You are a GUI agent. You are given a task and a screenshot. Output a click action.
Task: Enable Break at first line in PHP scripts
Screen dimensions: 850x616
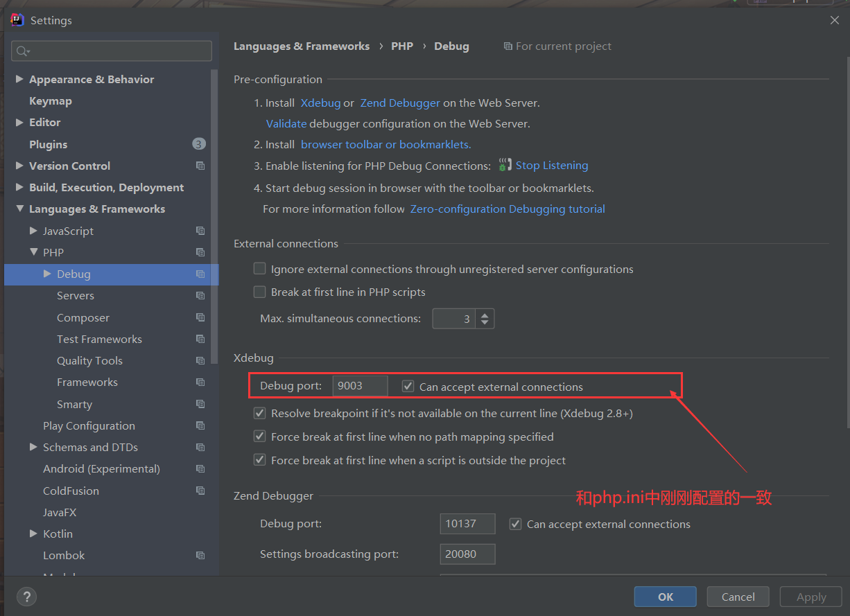[x=260, y=292]
